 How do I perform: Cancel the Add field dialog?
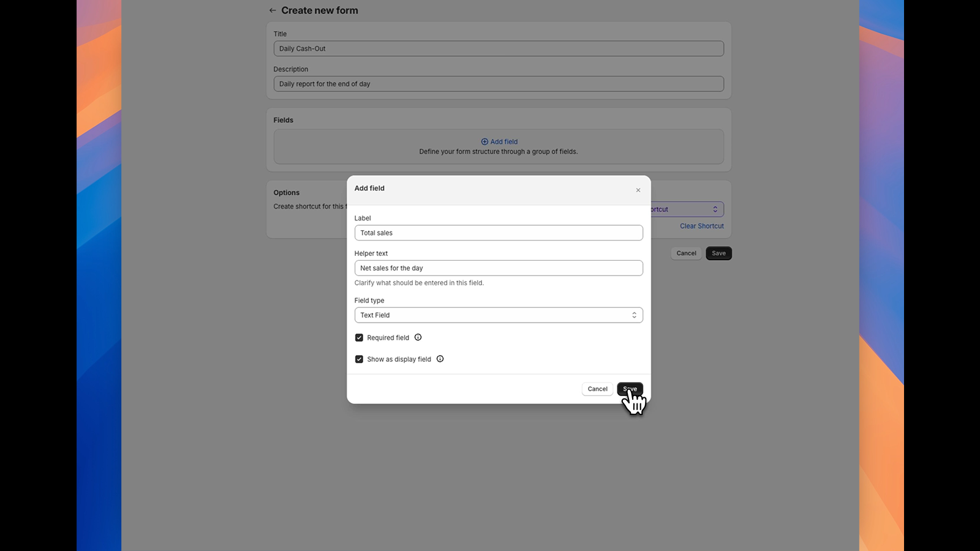point(597,389)
